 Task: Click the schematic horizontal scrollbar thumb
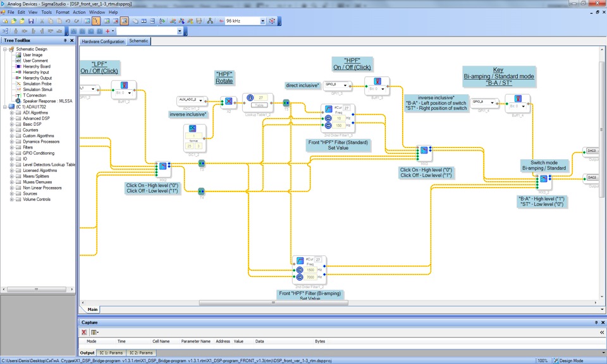[274, 303]
